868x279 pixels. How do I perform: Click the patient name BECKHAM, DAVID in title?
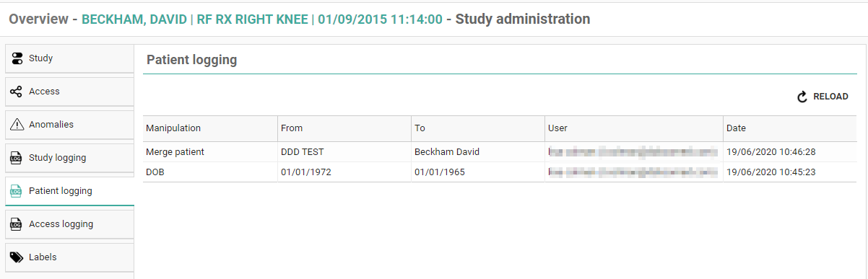(133, 19)
